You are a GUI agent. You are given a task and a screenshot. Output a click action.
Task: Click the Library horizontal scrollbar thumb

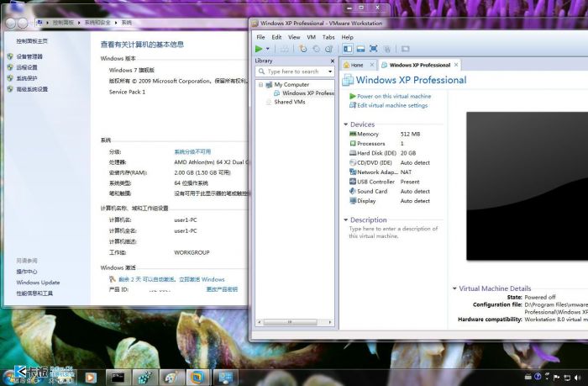click(x=290, y=322)
